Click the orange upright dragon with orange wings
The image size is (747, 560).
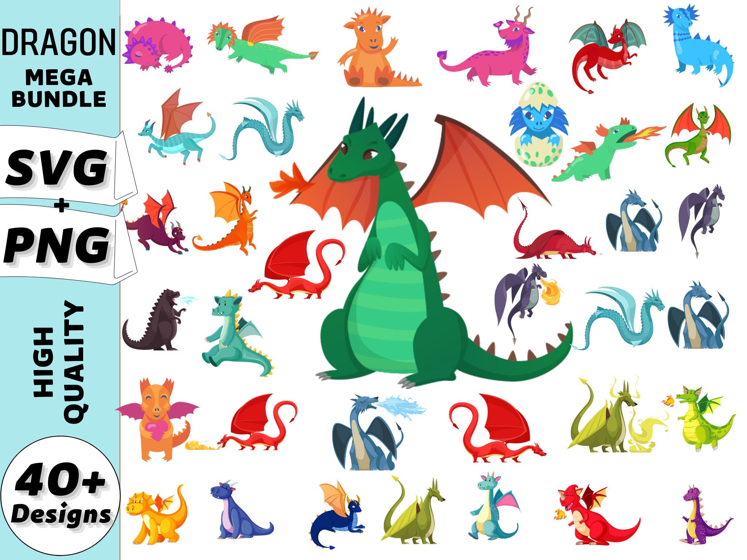point(225,219)
